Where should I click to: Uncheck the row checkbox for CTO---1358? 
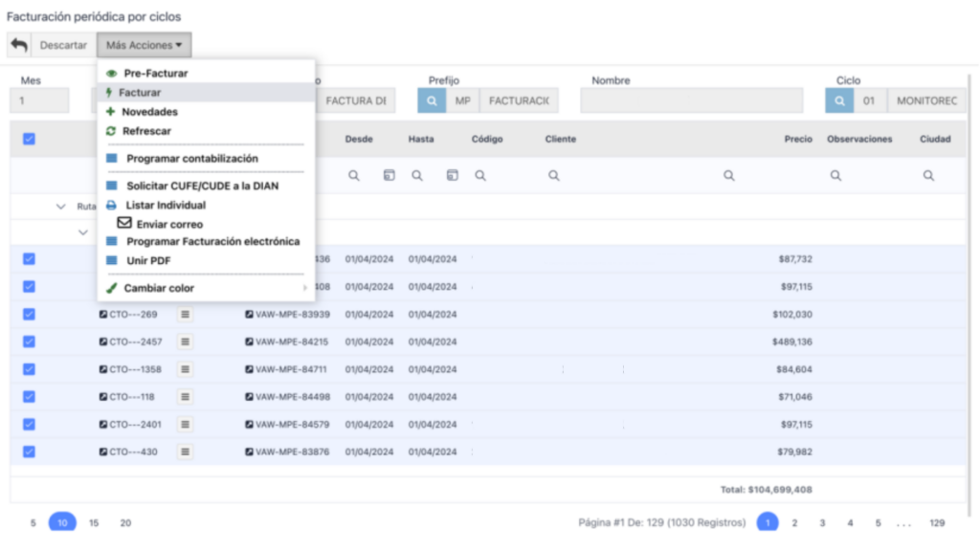[29, 369]
